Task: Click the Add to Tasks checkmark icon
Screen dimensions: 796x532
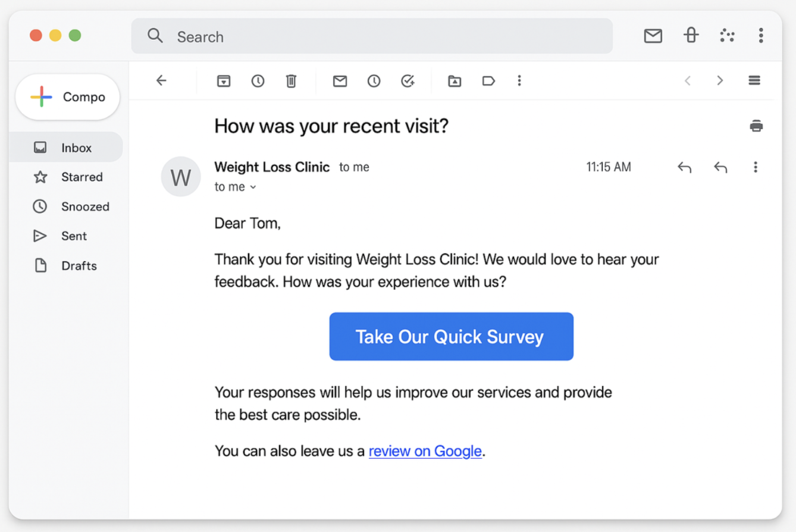Action: point(408,81)
